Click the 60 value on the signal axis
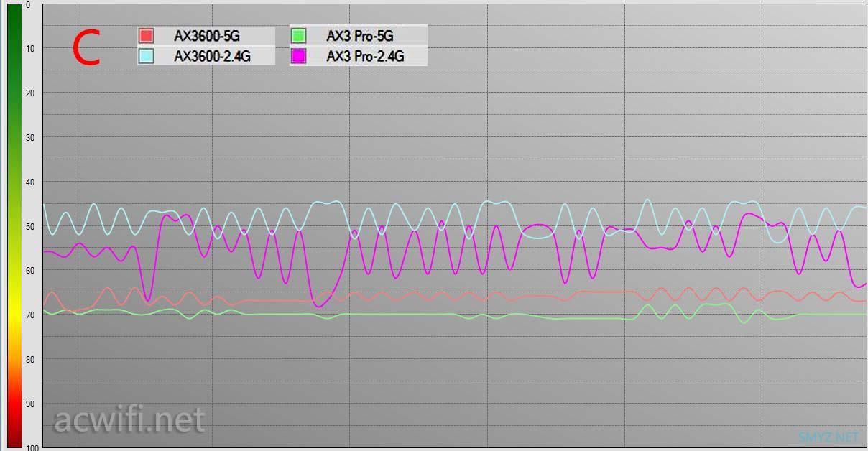This screenshot has height=451, width=868. (29, 271)
